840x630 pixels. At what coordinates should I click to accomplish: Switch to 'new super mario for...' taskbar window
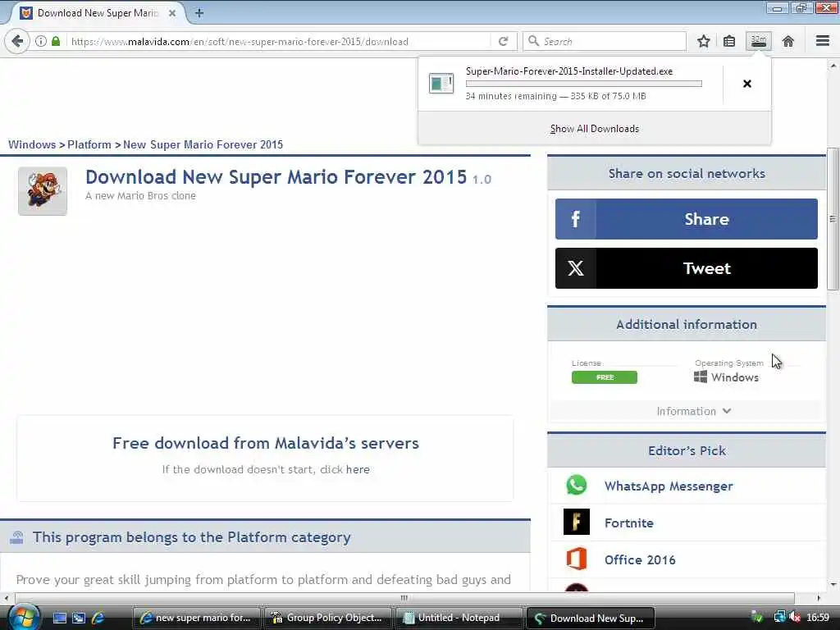pyautogui.click(x=196, y=618)
